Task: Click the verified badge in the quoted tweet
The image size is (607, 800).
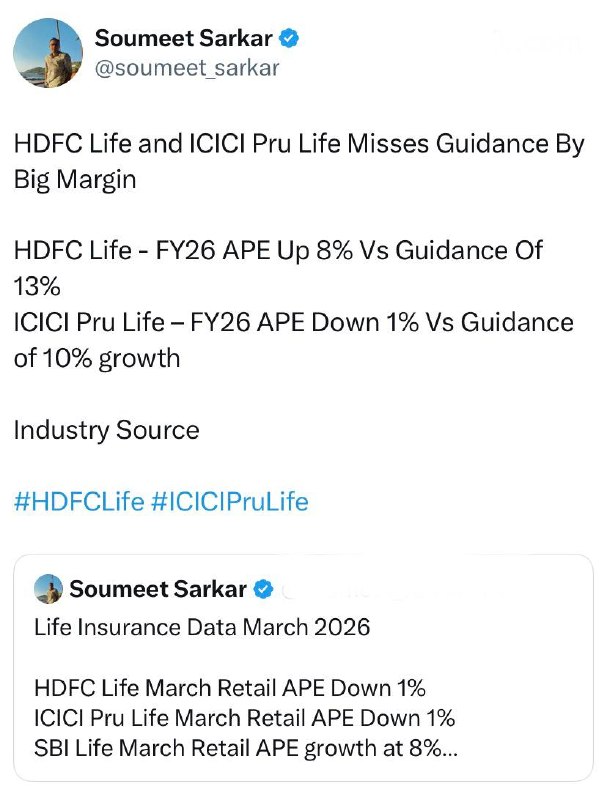Action: (263, 589)
